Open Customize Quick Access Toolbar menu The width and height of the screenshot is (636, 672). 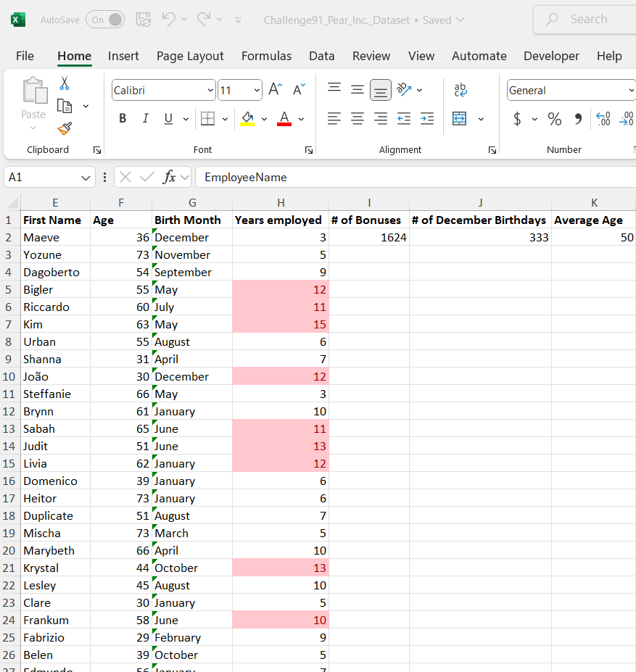pyautogui.click(x=238, y=20)
